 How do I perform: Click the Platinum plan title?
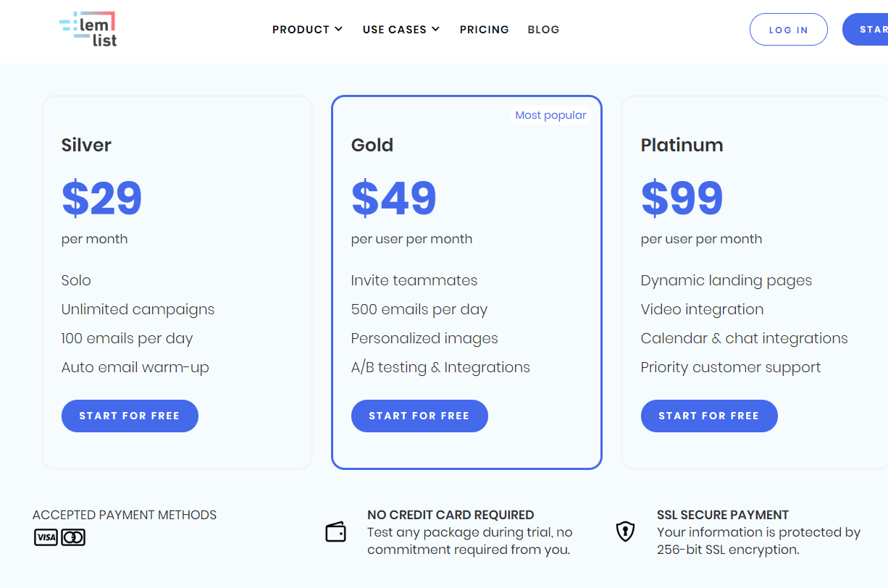pos(682,145)
